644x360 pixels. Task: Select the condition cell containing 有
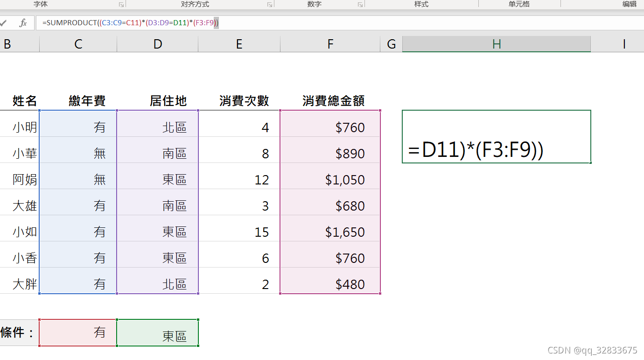tap(78, 332)
